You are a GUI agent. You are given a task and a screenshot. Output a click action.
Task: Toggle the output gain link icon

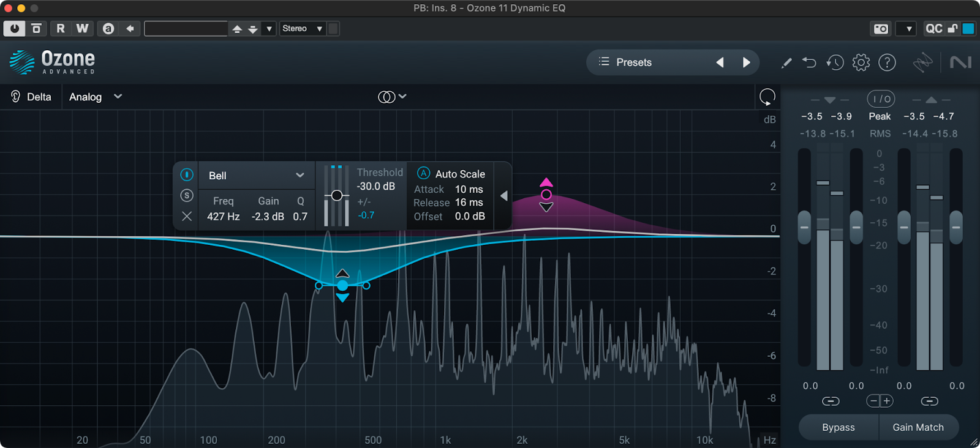[929, 401]
